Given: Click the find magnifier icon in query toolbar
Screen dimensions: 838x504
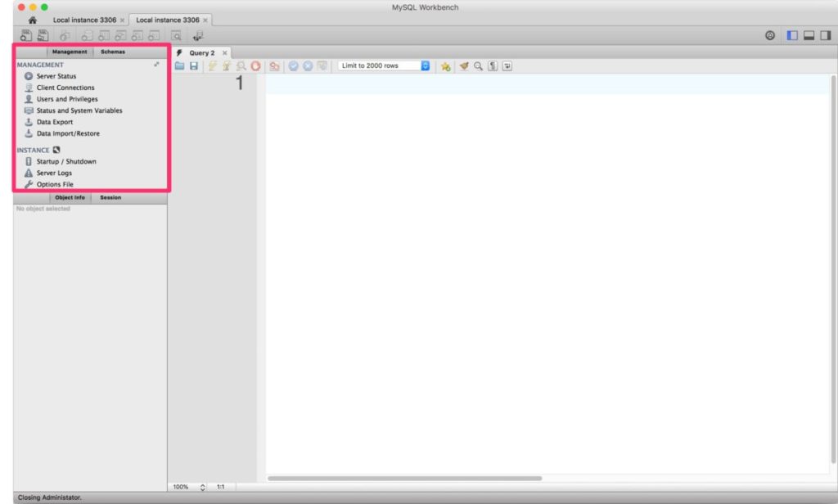Looking at the screenshot, I should 478,66.
